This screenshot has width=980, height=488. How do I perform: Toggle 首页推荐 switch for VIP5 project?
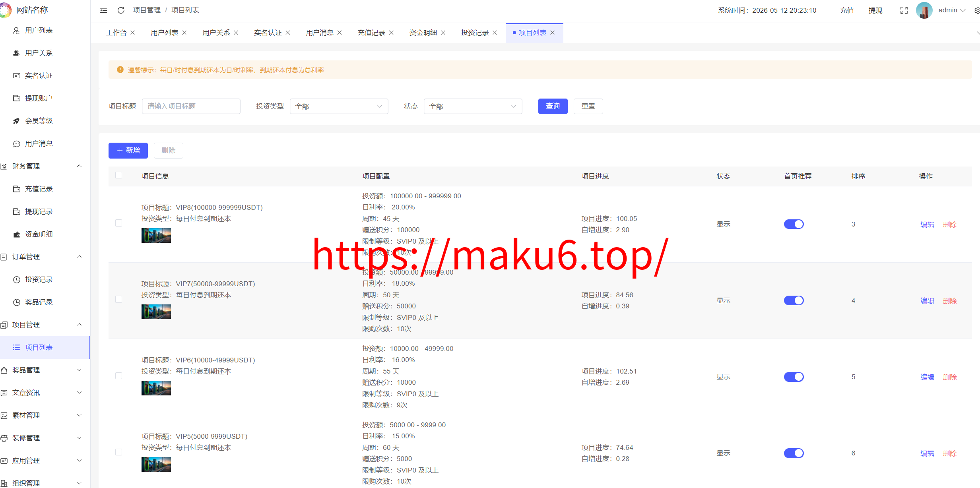click(794, 453)
